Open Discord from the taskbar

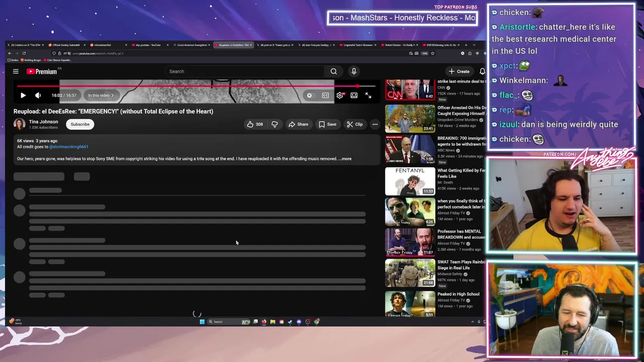pyautogui.click(x=299, y=322)
